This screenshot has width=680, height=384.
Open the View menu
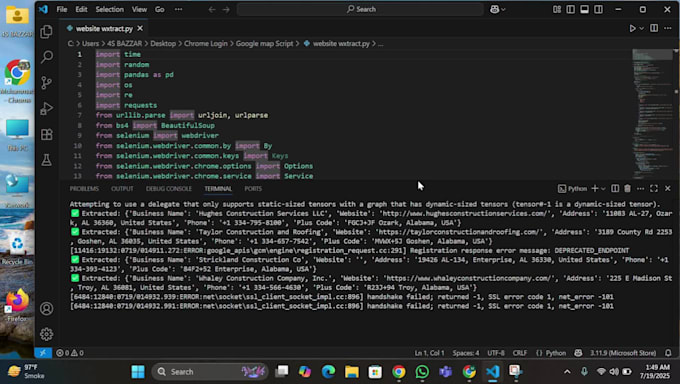point(139,9)
